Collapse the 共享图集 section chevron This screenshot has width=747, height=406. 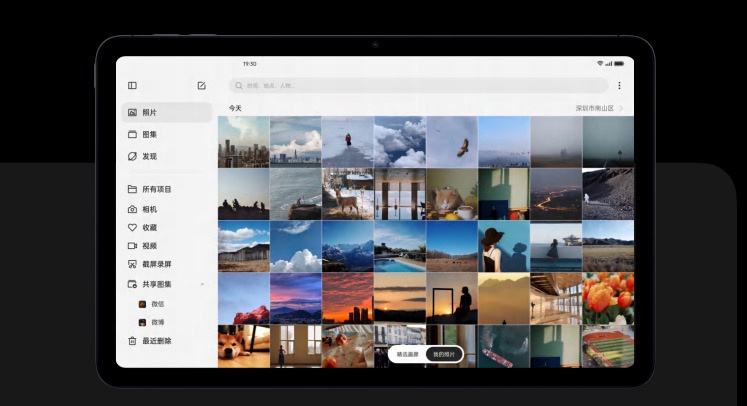[x=201, y=284]
